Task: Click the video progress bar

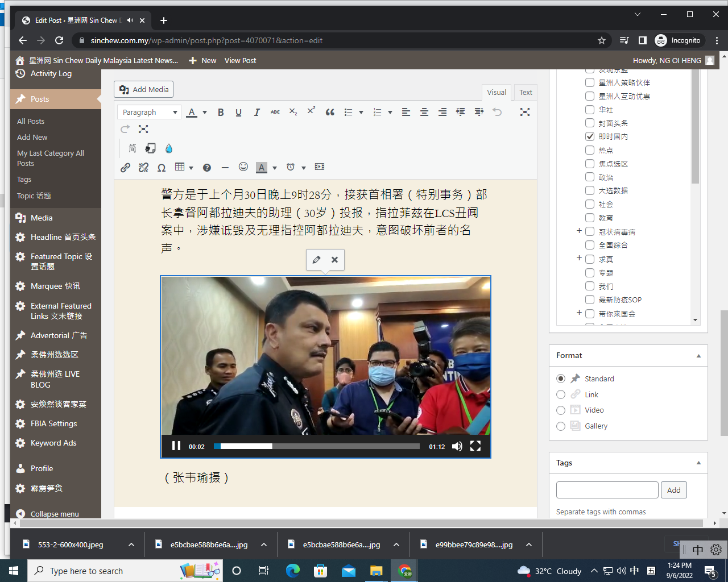Action: 317,446
